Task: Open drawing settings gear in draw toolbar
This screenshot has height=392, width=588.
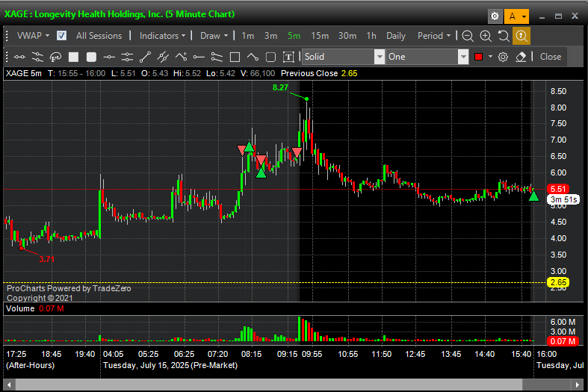Action: pyautogui.click(x=503, y=57)
